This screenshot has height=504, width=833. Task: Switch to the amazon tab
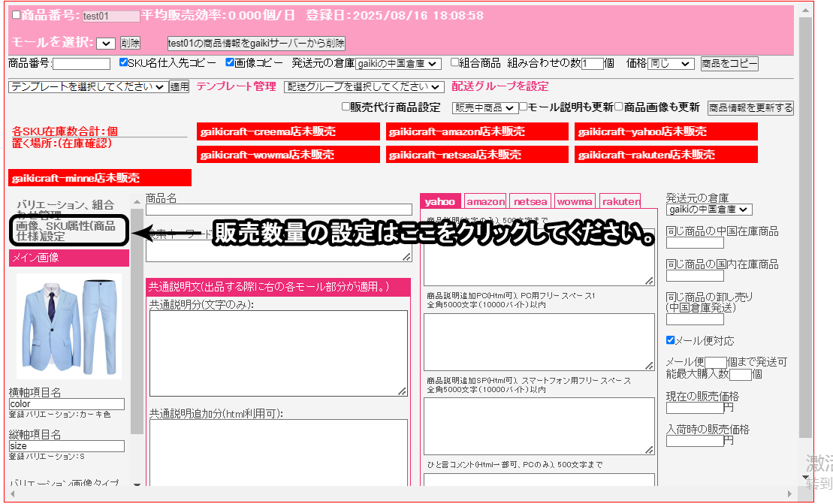click(x=485, y=201)
